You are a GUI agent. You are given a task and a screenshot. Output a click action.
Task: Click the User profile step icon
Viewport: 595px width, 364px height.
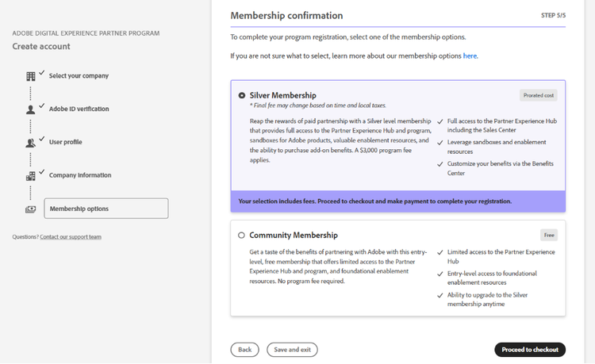coord(31,143)
